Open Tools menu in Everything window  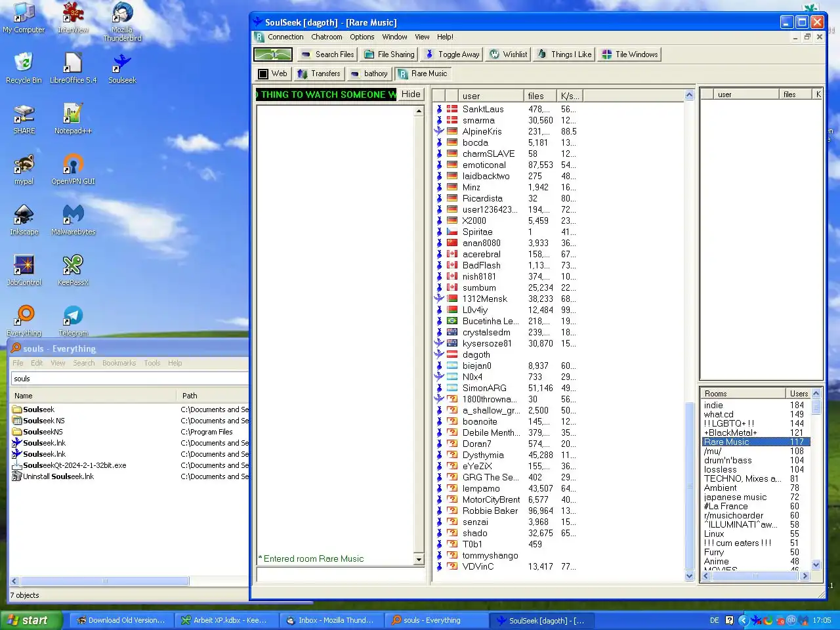[x=152, y=363]
